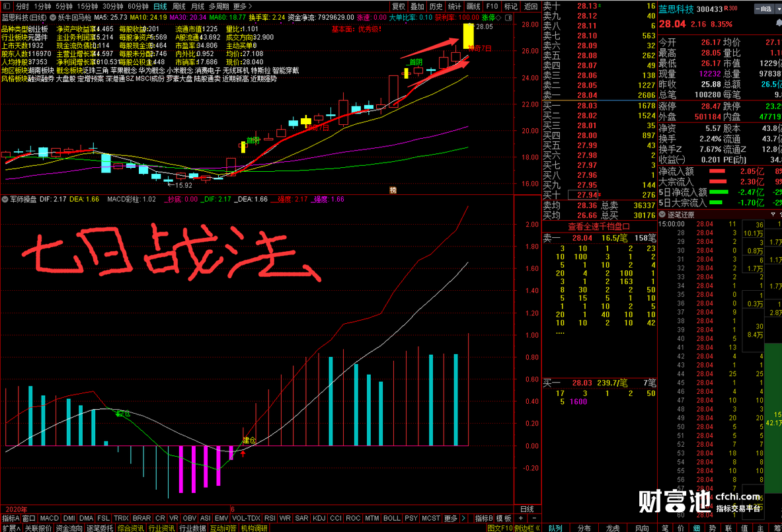Select the 60分钟 period tab

pyautogui.click(x=138, y=7)
